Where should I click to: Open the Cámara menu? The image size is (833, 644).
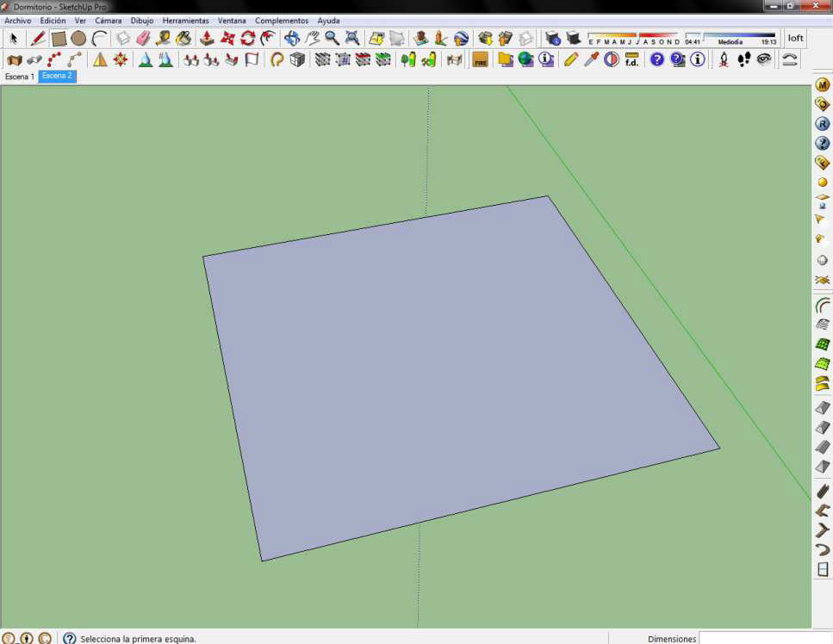click(108, 21)
